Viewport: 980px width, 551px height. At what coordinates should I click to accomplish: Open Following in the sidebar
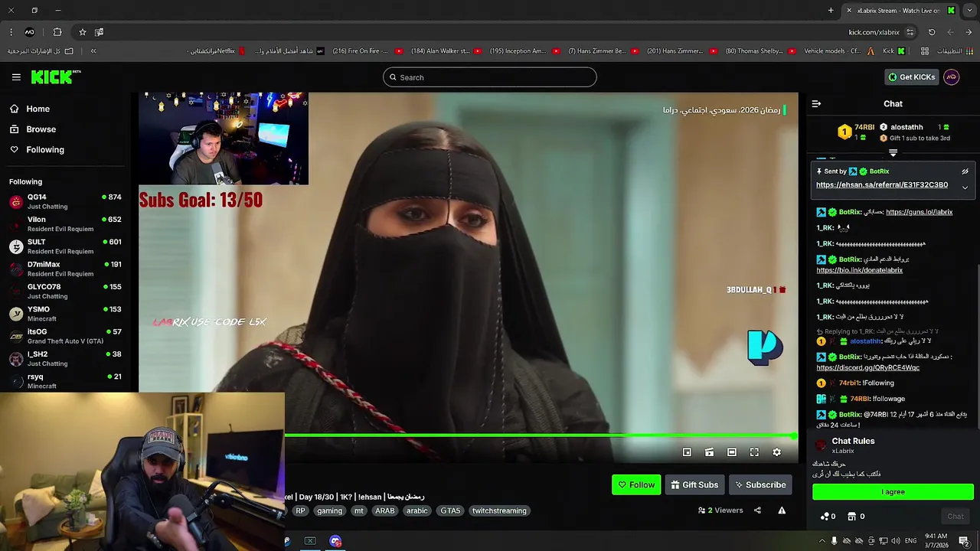coord(37,150)
